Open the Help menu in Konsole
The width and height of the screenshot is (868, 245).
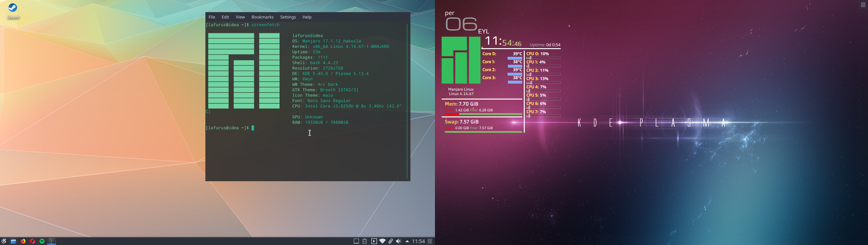(307, 17)
